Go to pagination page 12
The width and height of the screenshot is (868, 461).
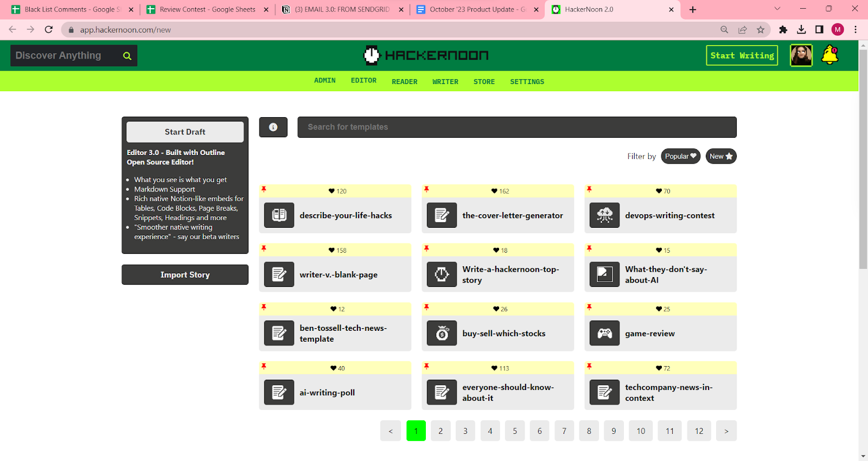coord(699,431)
